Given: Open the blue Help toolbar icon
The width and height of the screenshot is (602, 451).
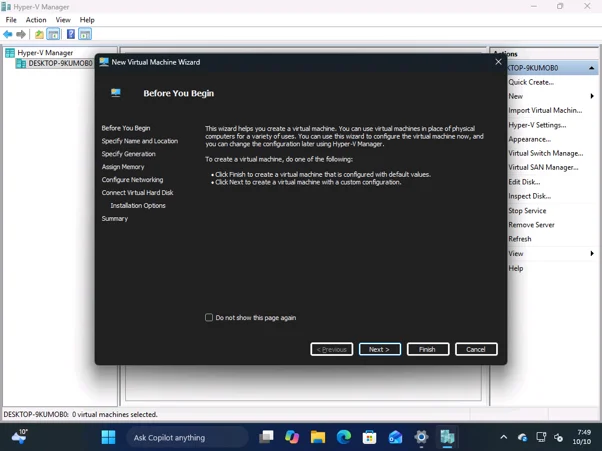Looking at the screenshot, I should point(71,34).
